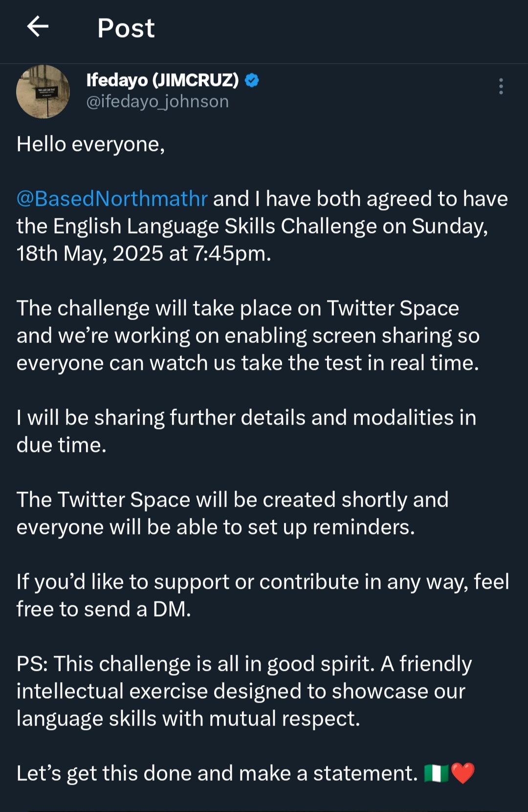This screenshot has width=528, height=812.
Task: Tap the red heart emoji
Action: pos(462,773)
